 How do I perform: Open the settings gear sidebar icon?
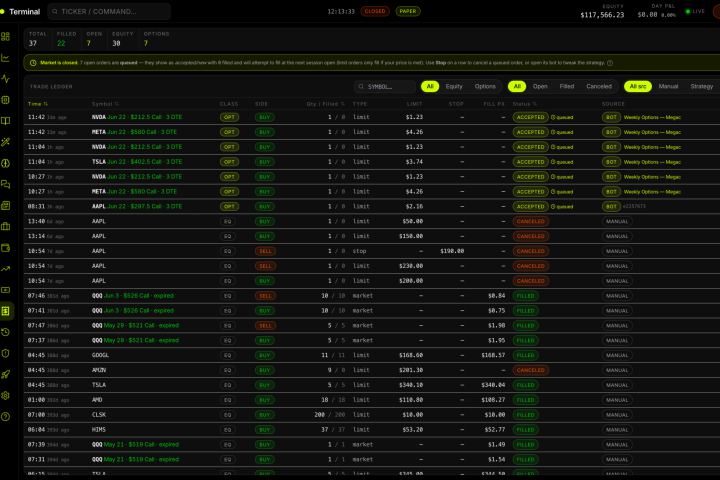pos(6,395)
